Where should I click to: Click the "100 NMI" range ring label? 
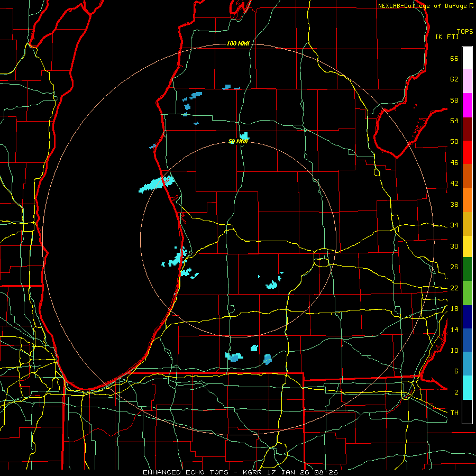pos(238,44)
